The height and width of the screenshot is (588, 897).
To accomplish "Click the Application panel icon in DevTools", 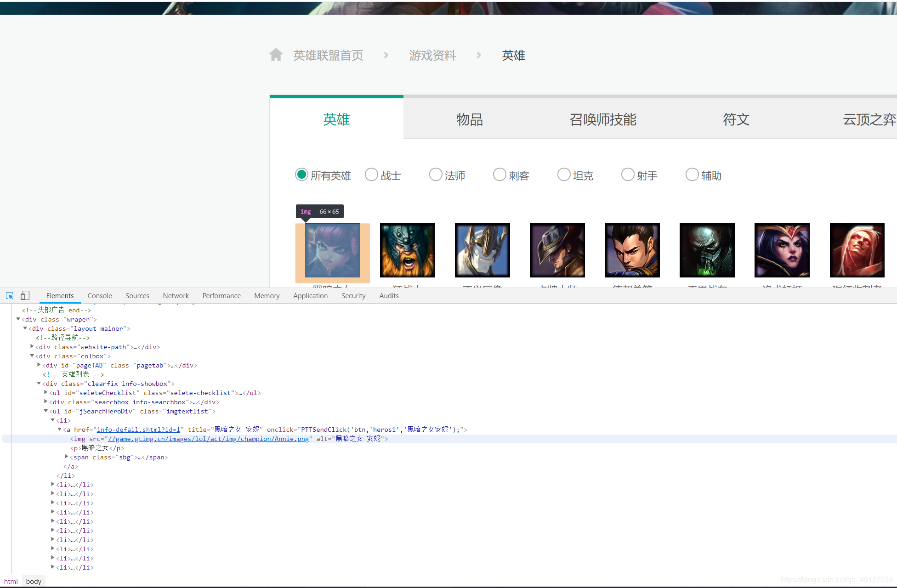I will point(309,296).
